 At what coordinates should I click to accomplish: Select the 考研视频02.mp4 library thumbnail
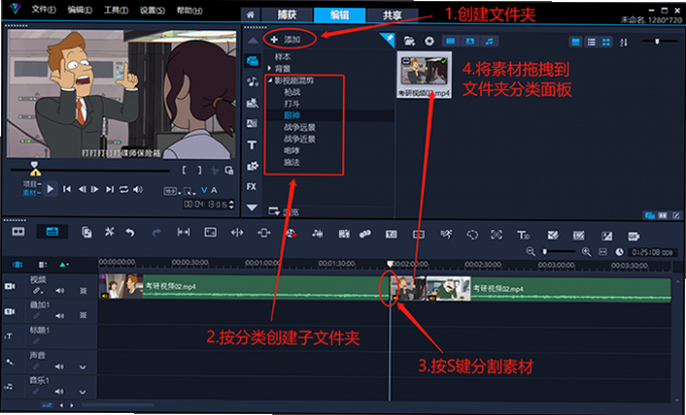[424, 75]
